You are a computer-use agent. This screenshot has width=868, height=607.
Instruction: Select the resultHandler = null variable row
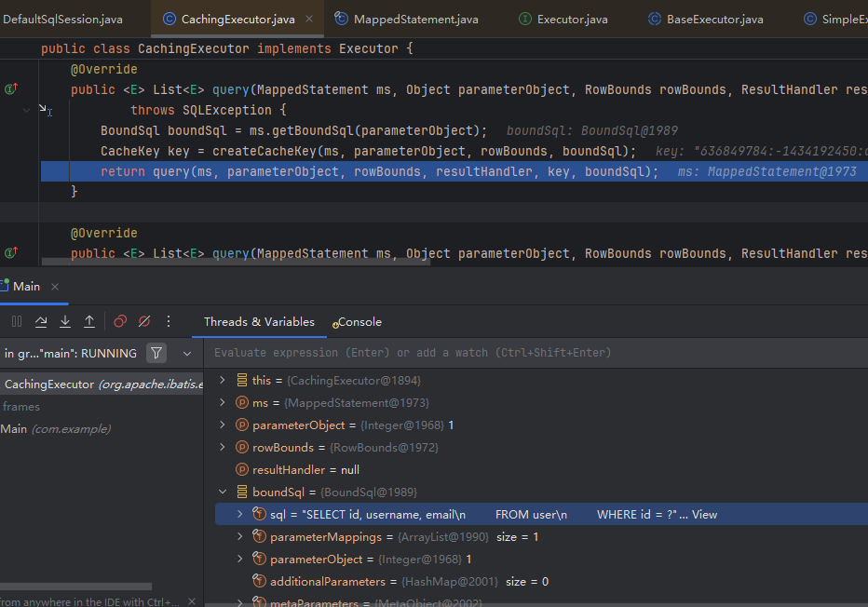coord(541,470)
